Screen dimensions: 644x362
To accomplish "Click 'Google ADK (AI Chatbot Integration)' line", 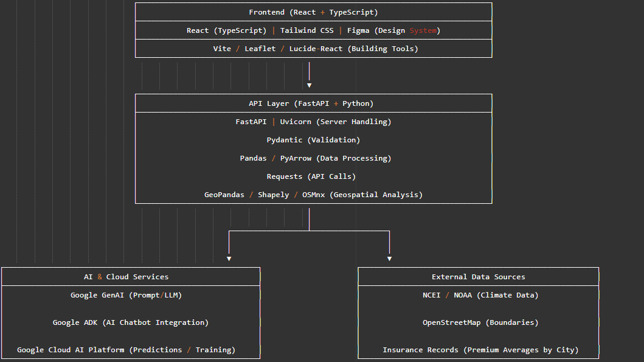I will click(131, 322).
